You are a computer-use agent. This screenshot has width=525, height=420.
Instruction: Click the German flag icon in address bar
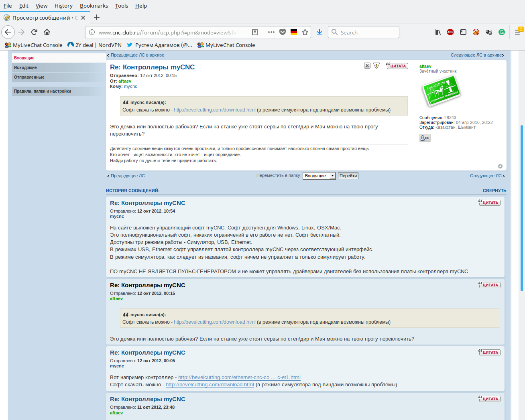pos(294,32)
